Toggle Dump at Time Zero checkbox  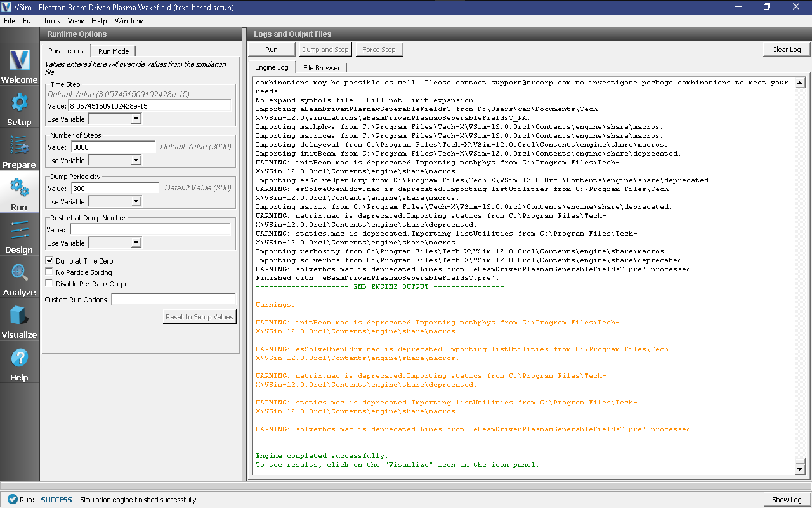click(49, 261)
